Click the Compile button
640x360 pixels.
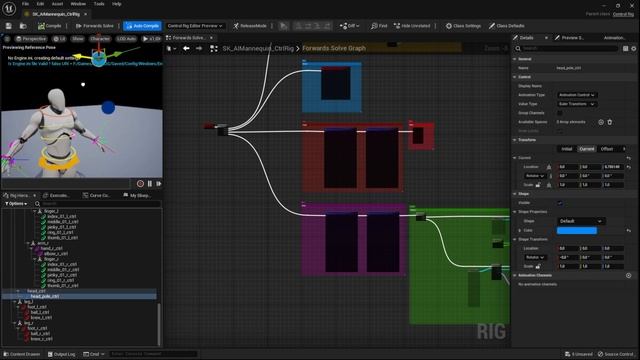49,26
